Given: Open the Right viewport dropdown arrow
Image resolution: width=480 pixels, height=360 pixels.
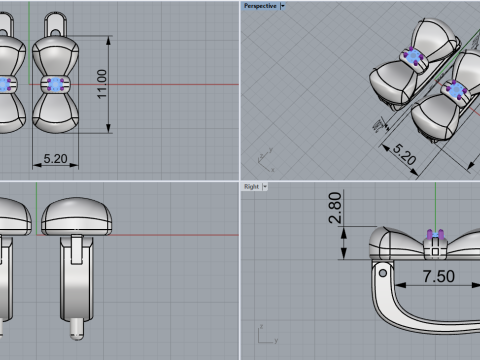Looking at the screenshot, I should [x=265, y=187].
